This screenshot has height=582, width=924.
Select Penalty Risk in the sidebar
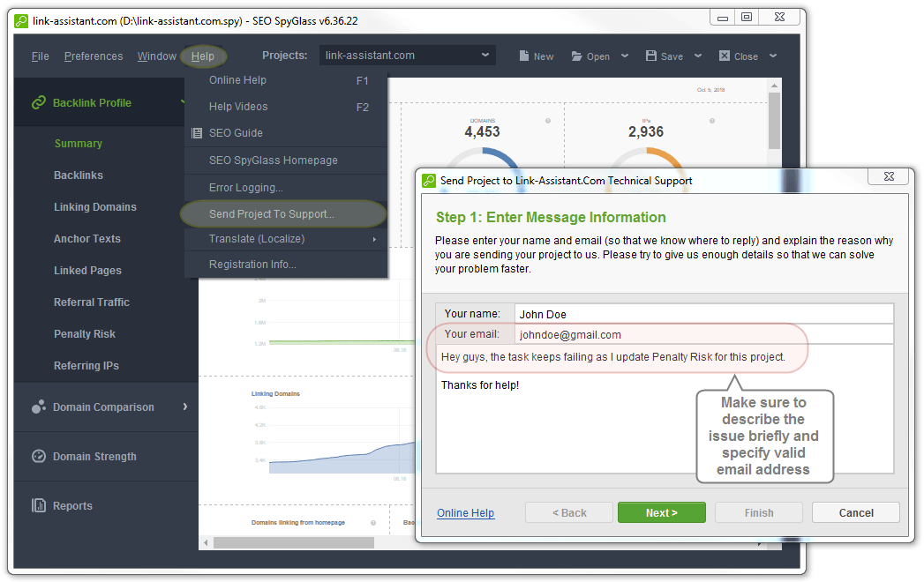(x=84, y=334)
